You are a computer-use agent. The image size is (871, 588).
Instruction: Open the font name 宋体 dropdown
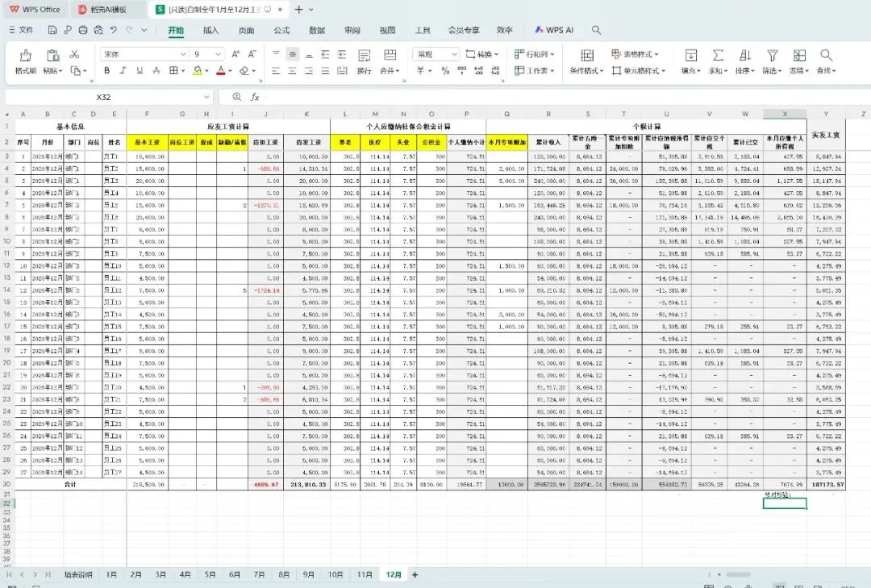[183, 54]
